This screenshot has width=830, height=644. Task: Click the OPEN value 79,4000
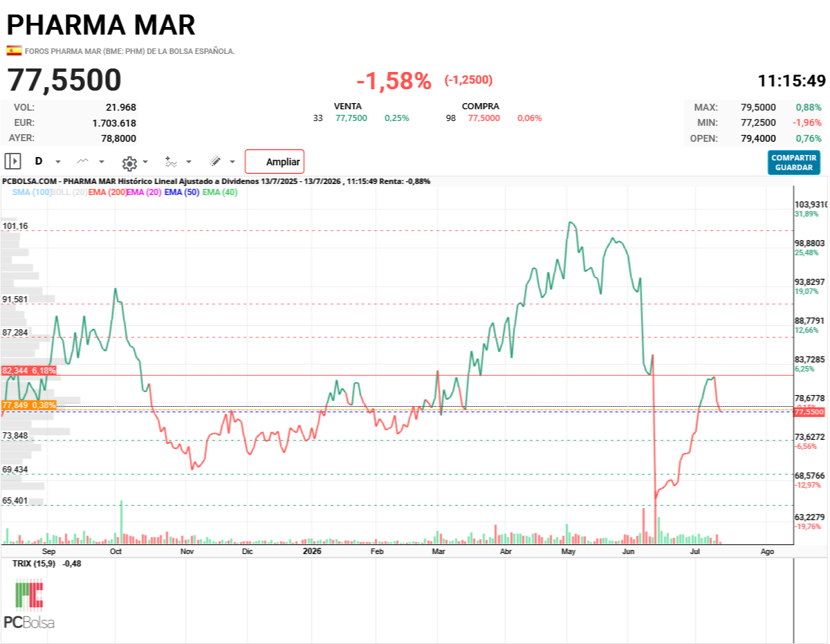click(758, 138)
